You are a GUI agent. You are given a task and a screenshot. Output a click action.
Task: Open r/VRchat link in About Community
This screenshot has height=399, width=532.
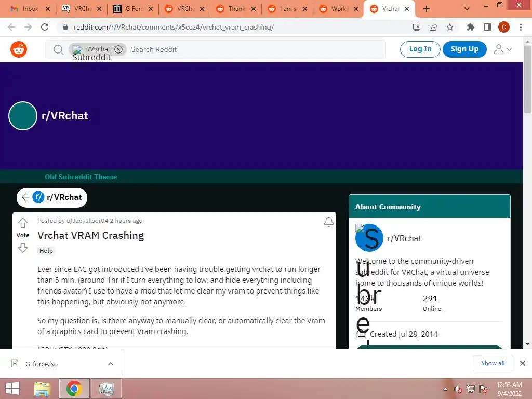(404, 238)
